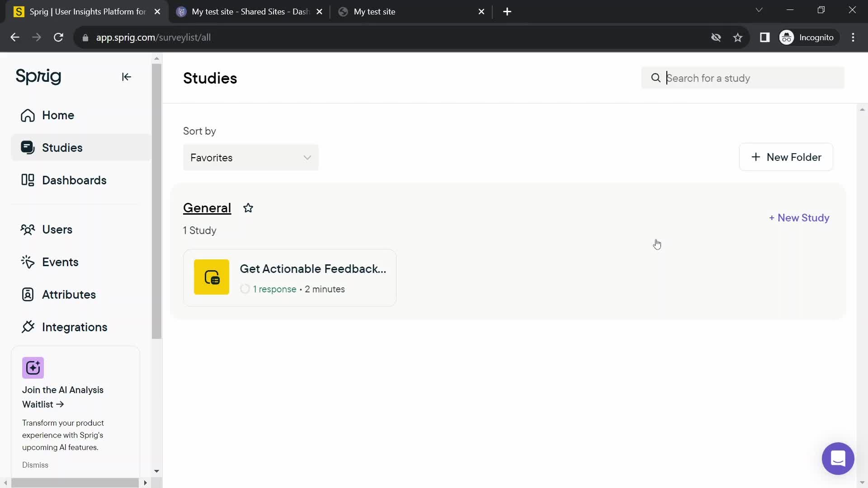The width and height of the screenshot is (868, 488).
Task: Click the "Sort by" label
Action: pyautogui.click(x=199, y=131)
